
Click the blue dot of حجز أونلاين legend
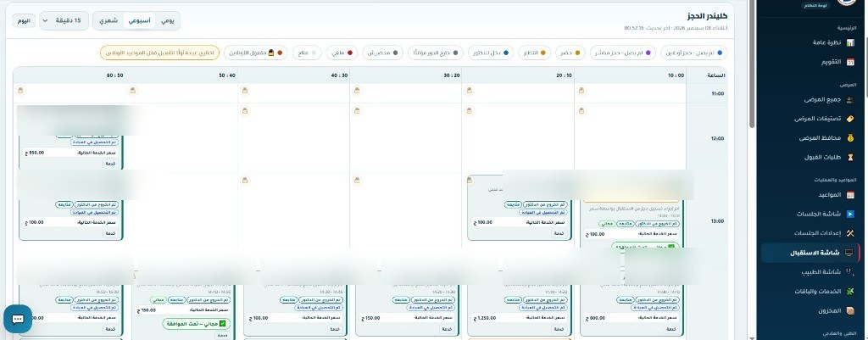pos(720,53)
